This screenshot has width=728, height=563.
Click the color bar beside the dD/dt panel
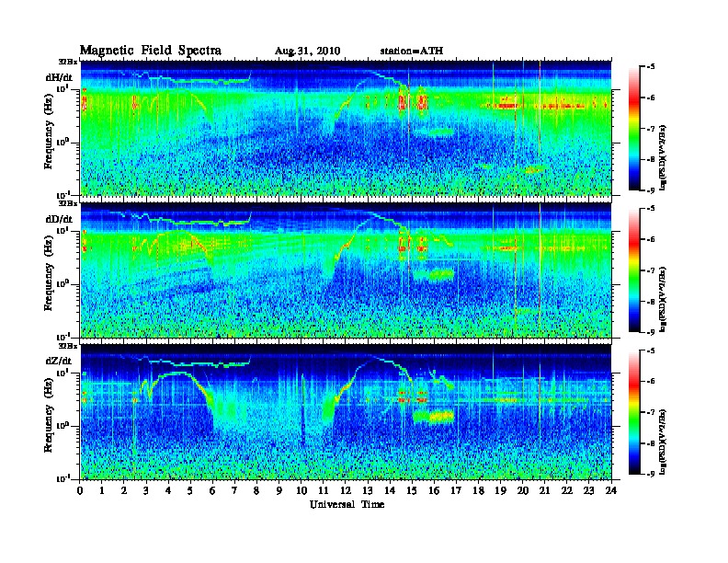click(x=633, y=270)
